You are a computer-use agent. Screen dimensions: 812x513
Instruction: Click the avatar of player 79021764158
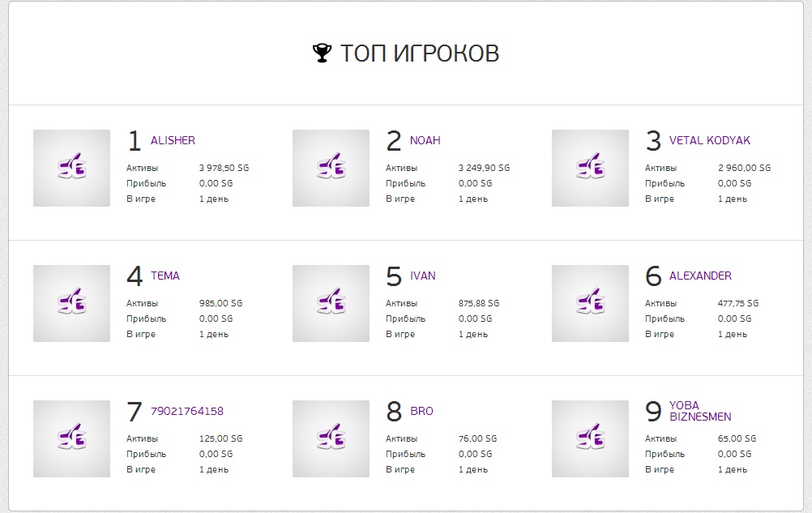click(71, 439)
